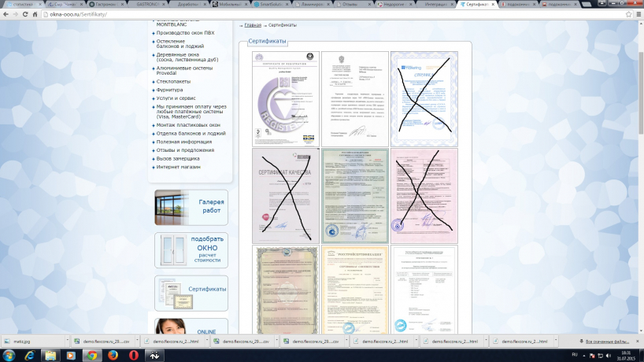Click the browser back arrow
Screen dimensions: 644x362
[6, 15]
